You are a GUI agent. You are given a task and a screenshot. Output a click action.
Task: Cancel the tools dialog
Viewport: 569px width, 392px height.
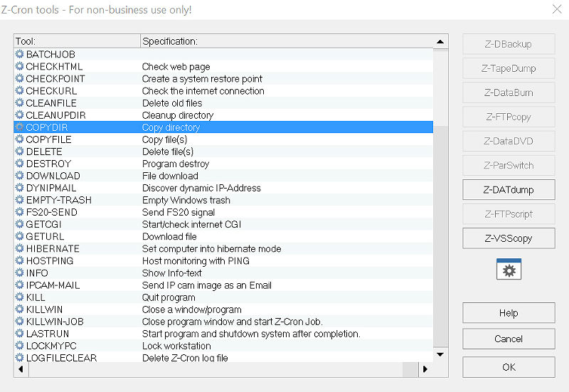(x=509, y=339)
